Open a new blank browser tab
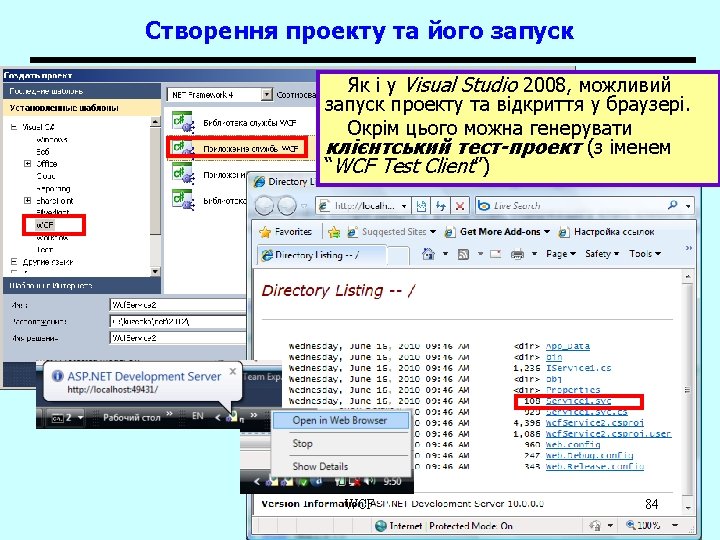720x540 pixels. coord(398,256)
